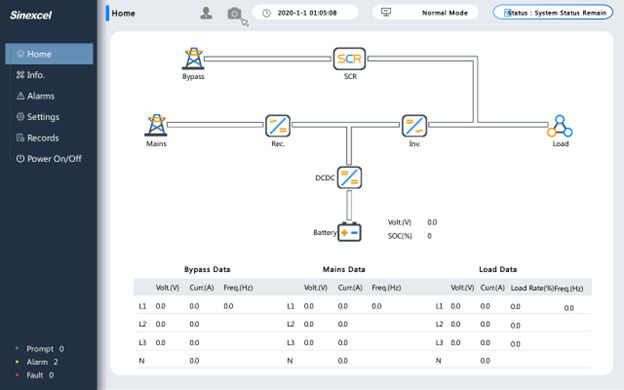Click the Normal Mode indicator
This screenshot has height=390, width=624.
(x=425, y=12)
